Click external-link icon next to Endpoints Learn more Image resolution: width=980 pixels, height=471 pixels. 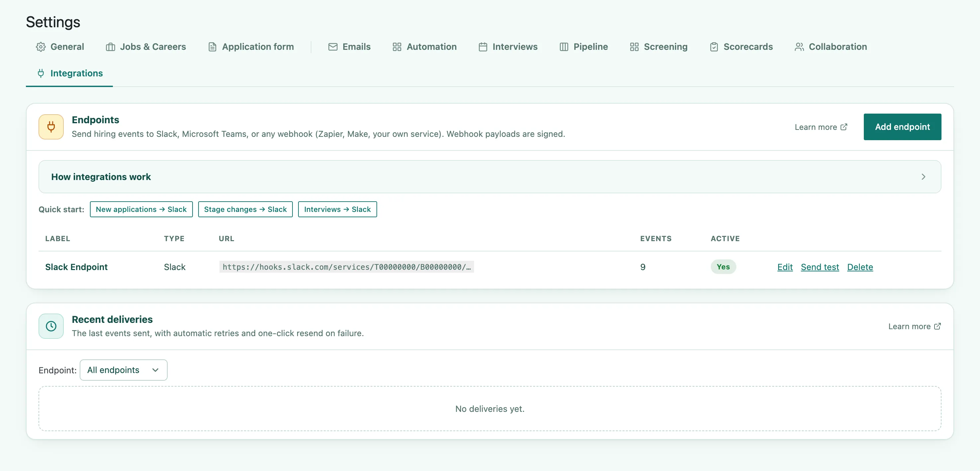tap(844, 127)
